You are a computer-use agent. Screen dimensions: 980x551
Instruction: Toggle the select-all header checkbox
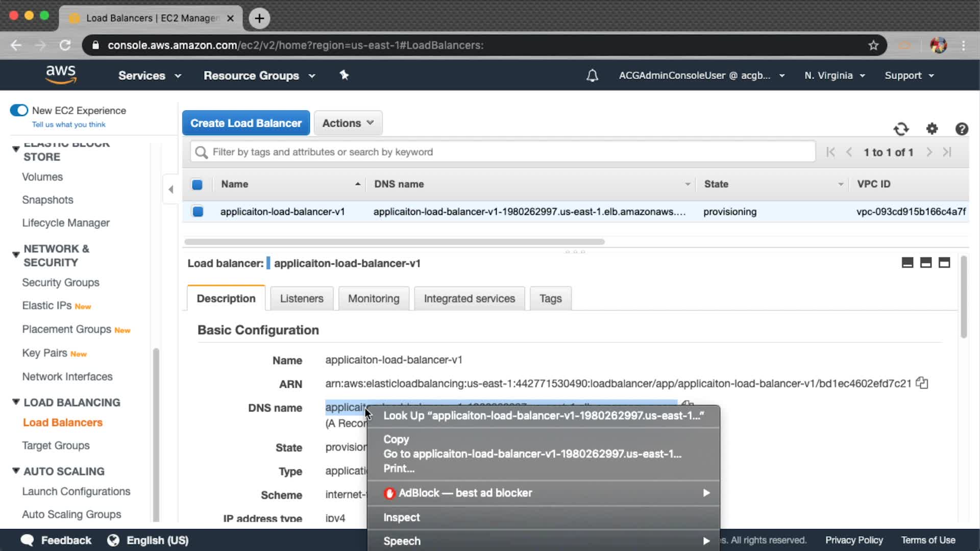197,184
